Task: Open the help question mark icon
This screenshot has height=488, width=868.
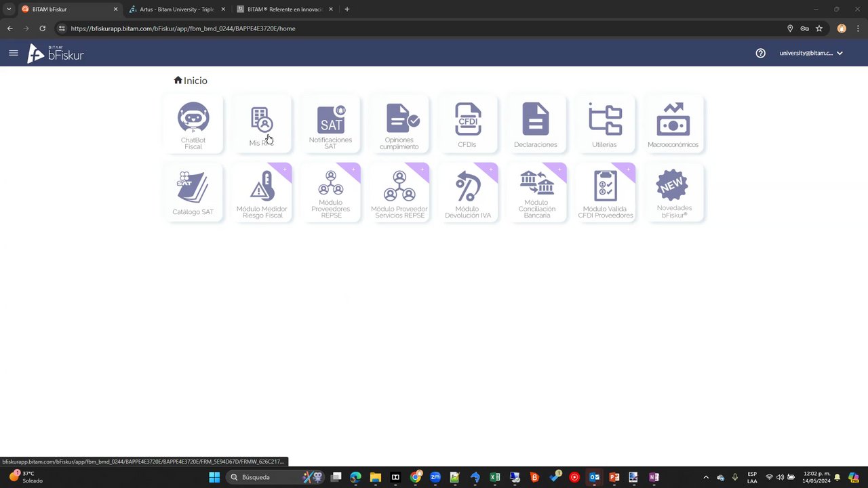Action: 761,53
